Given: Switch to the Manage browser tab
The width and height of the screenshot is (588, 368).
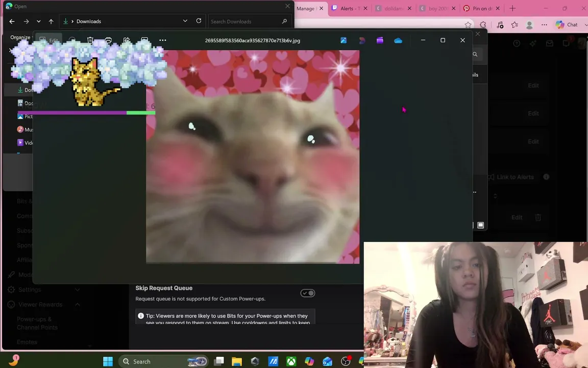Looking at the screenshot, I should [306, 8].
